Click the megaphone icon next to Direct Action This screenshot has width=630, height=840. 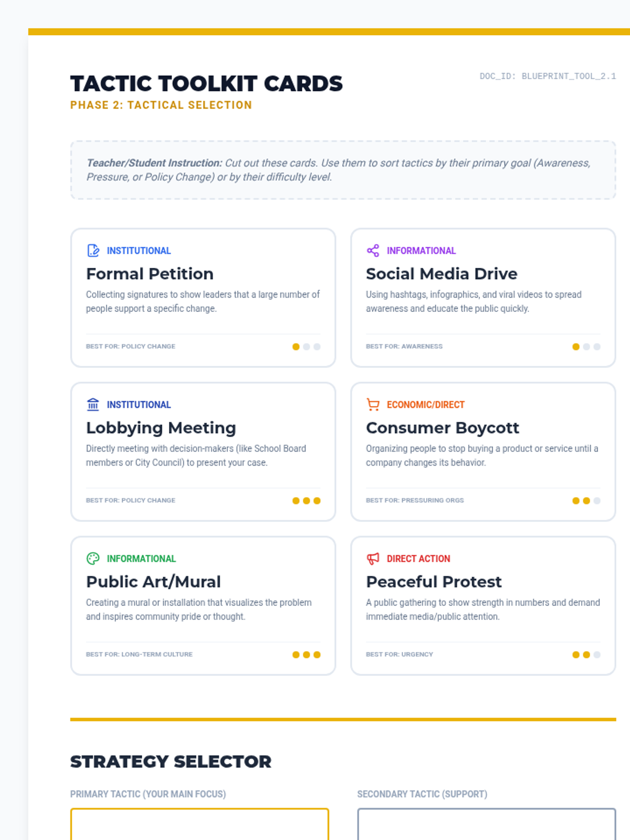pos(373,559)
